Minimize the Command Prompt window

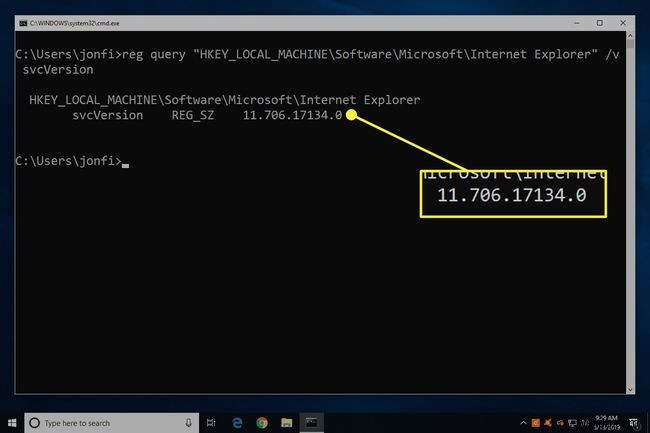(577, 23)
